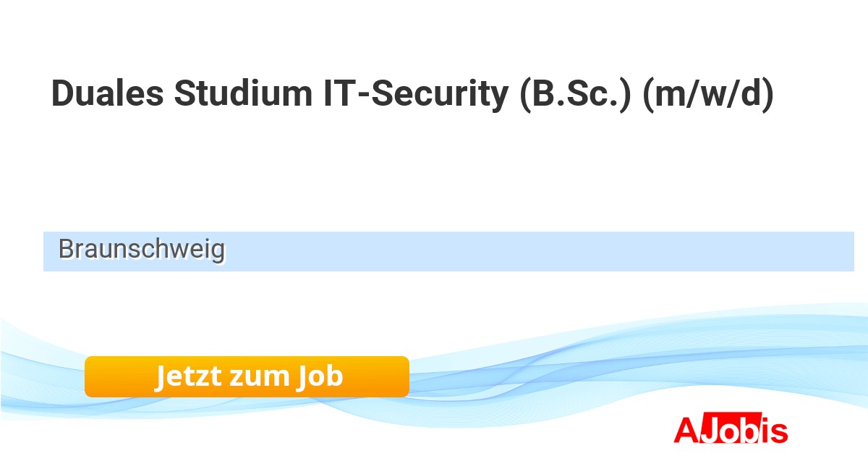This screenshot has width=868, height=456.
Task: Click the word "Jetzt" on the orange button
Action: click(x=188, y=376)
